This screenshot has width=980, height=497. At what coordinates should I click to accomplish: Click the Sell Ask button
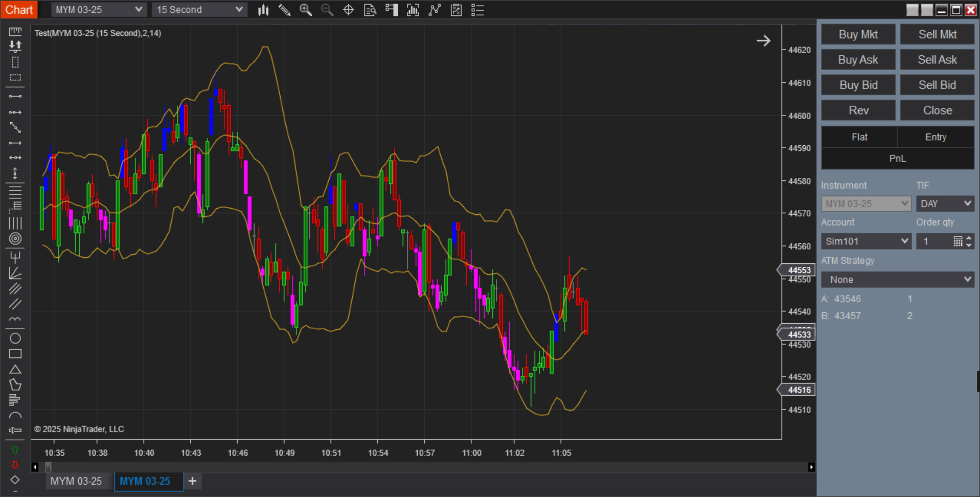point(937,60)
